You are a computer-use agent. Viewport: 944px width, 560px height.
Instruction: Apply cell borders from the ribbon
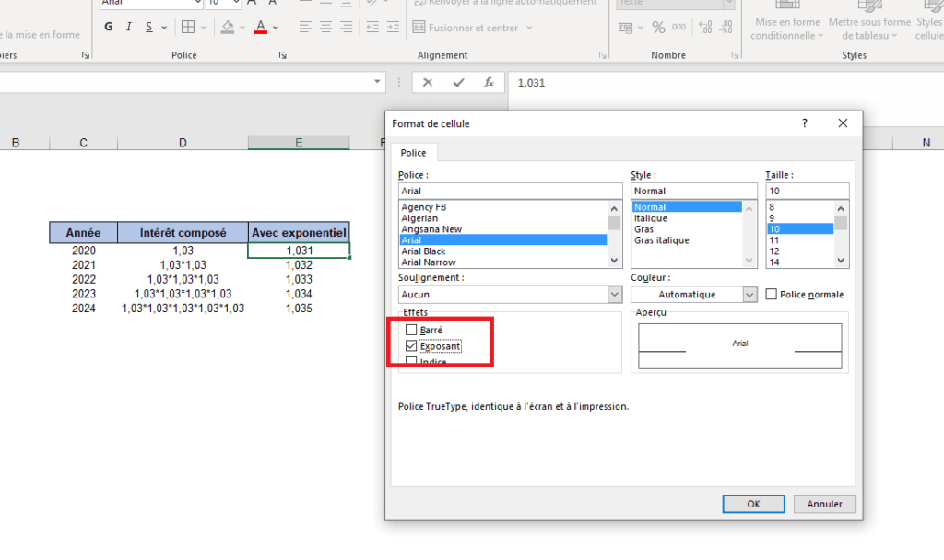[188, 27]
